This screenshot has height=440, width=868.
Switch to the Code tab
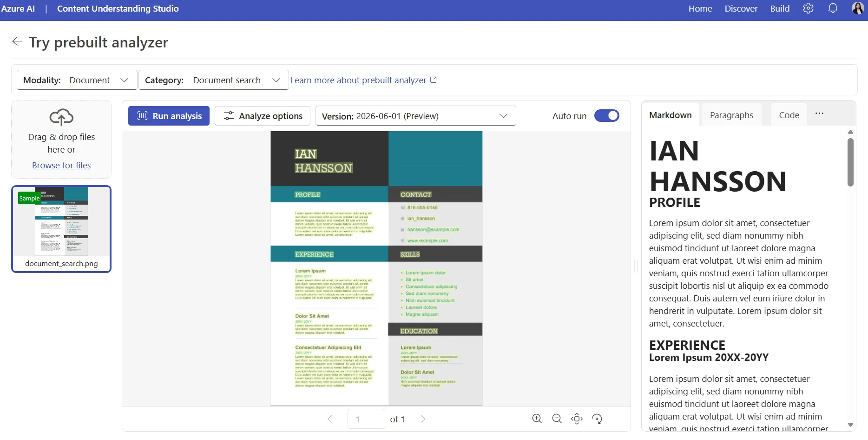789,115
